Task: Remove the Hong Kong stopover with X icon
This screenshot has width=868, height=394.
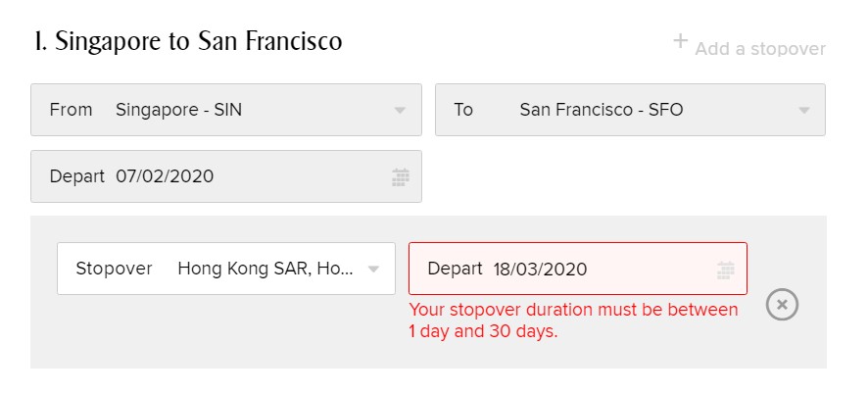Action: point(782,304)
